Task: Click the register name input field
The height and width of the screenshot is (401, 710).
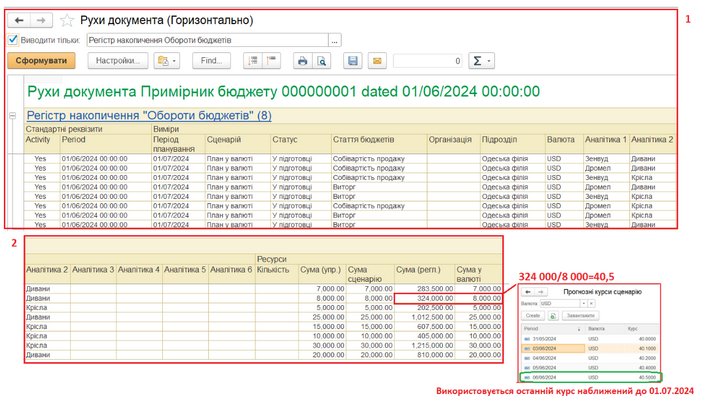Action: [x=205, y=40]
